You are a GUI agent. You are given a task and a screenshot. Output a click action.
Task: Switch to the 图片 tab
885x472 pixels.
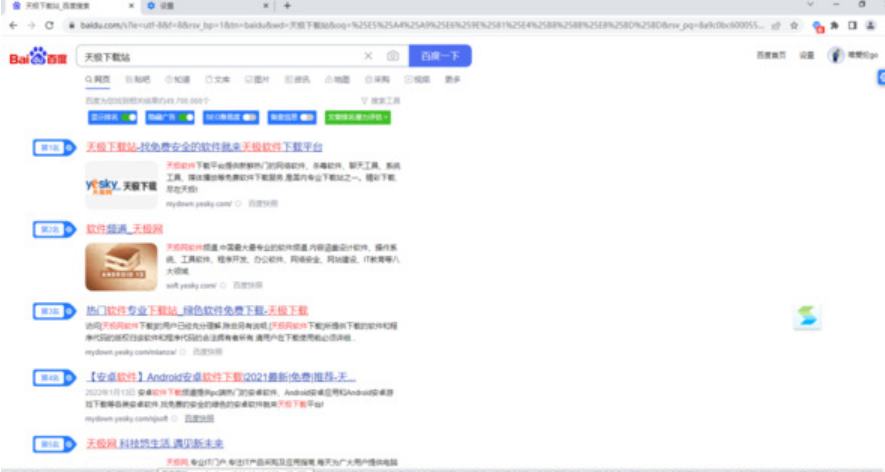point(257,80)
